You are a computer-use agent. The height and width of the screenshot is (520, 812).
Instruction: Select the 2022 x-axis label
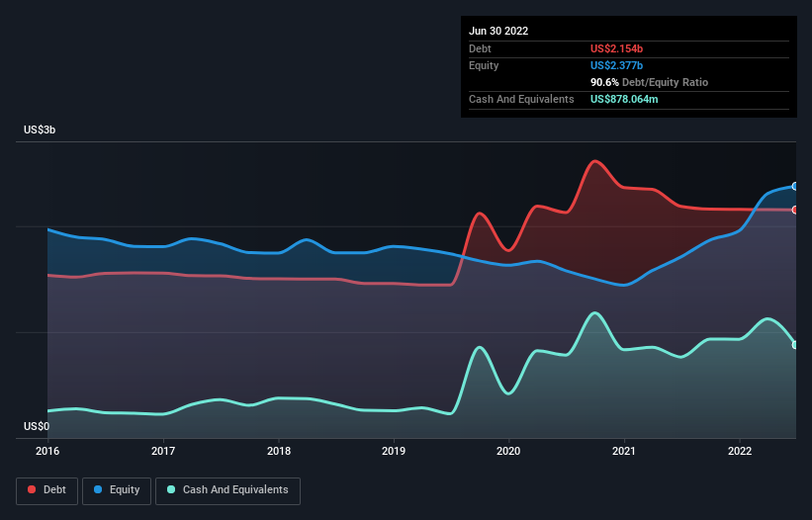(740, 451)
